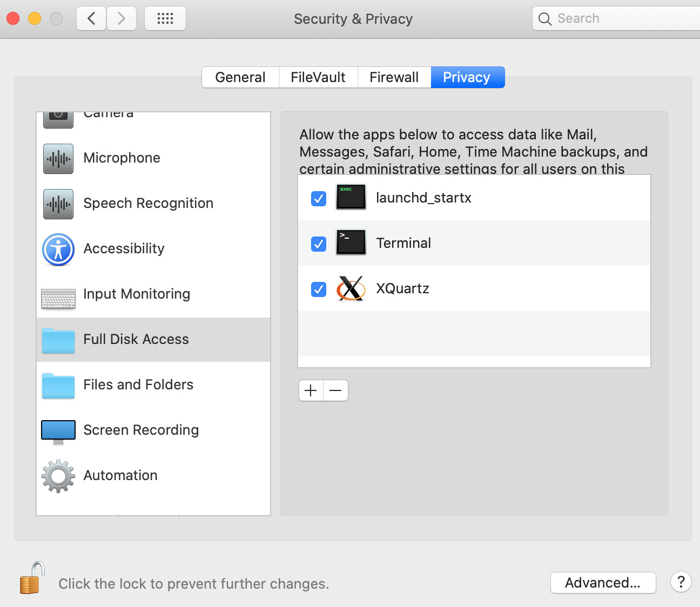Switch to the Firewall tab

(x=394, y=77)
